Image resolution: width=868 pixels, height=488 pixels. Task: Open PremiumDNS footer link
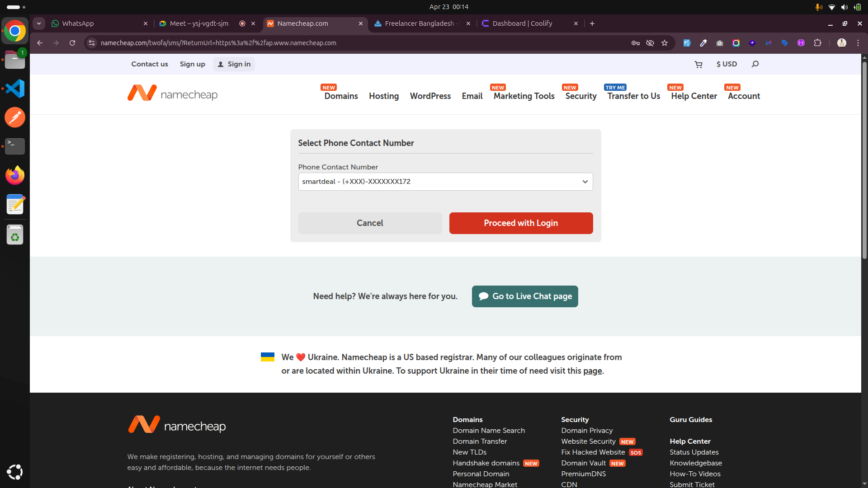[x=583, y=474]
